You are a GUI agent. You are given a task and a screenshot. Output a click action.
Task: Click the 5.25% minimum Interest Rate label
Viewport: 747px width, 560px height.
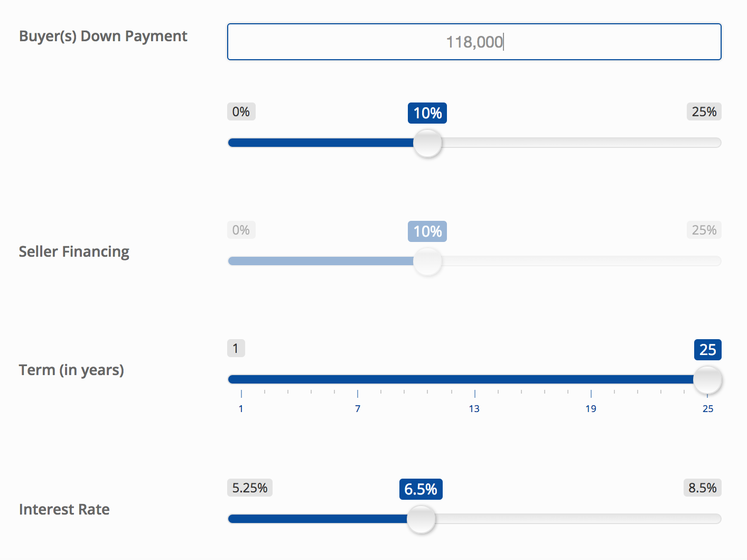pyautogui.click(x=250, y=488)
